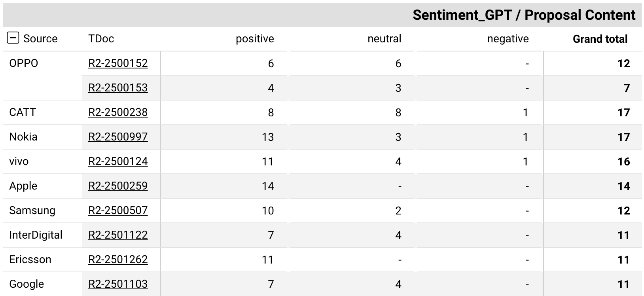This screenshot has height=296, width=644.
Task: Open Apple's R2-2500259 link
Action: click(118, 186)
